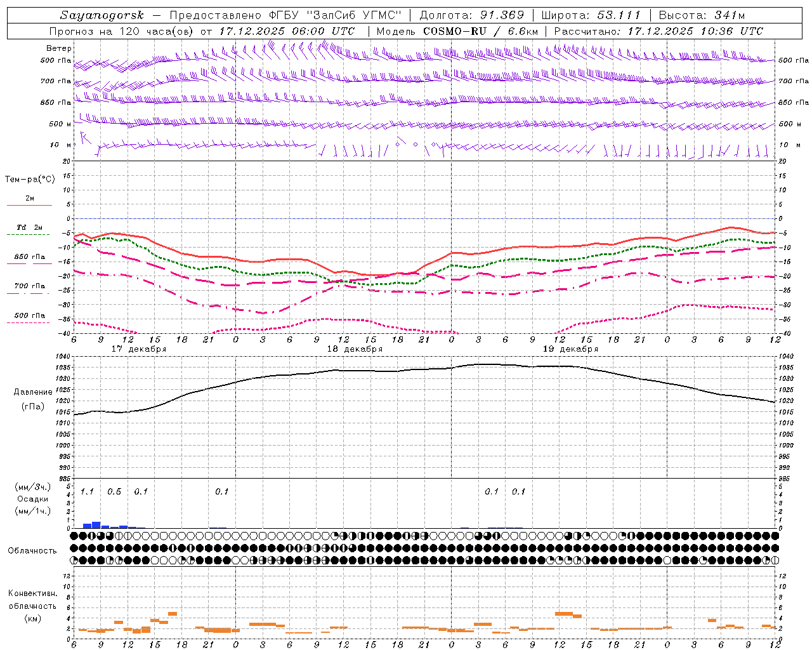Click the Долгота: 91.369 value
Viewport: 812px width, 650px height.
point(472,15)
